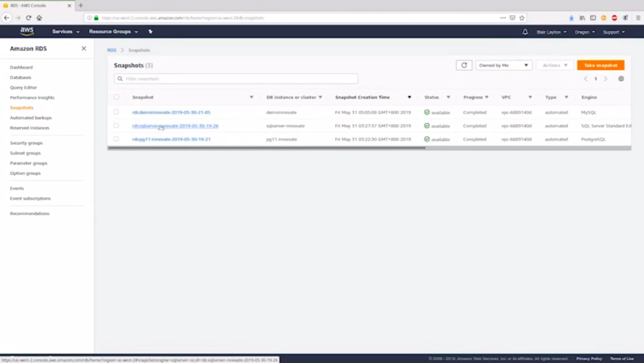Expand the Resource Groups menu
The width and height of the screenshot is (644, 363).
(x=114, y=32)
